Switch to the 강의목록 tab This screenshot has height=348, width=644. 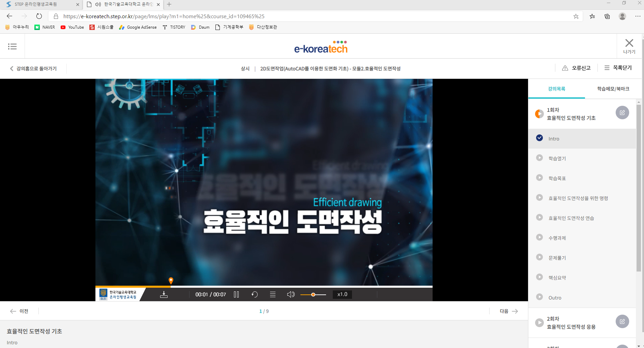click(556, 89)
